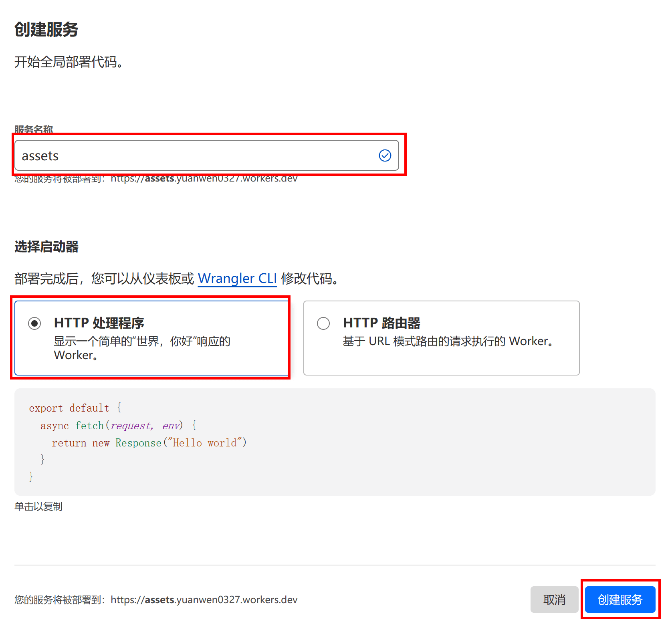This screenshot has width=672, height=638.
Task: Open the Wrangler CLI link
Action: (x=237, y=279)
